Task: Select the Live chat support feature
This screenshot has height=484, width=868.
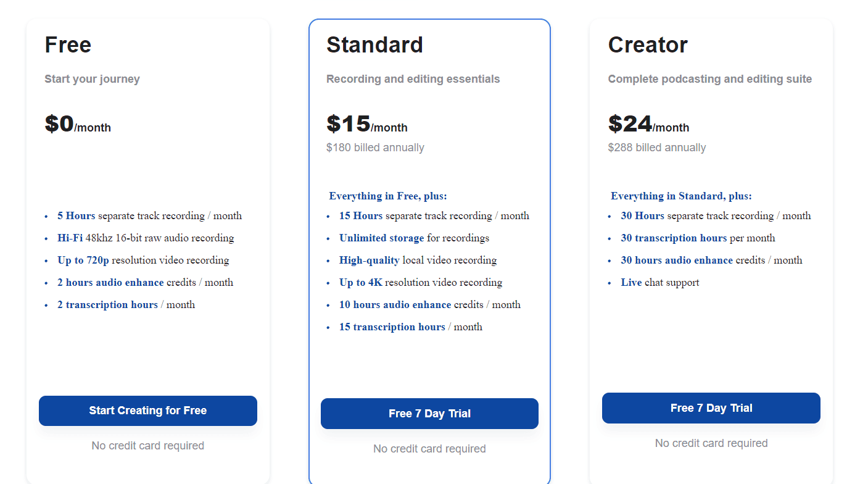Action: (x=659, y=282)
